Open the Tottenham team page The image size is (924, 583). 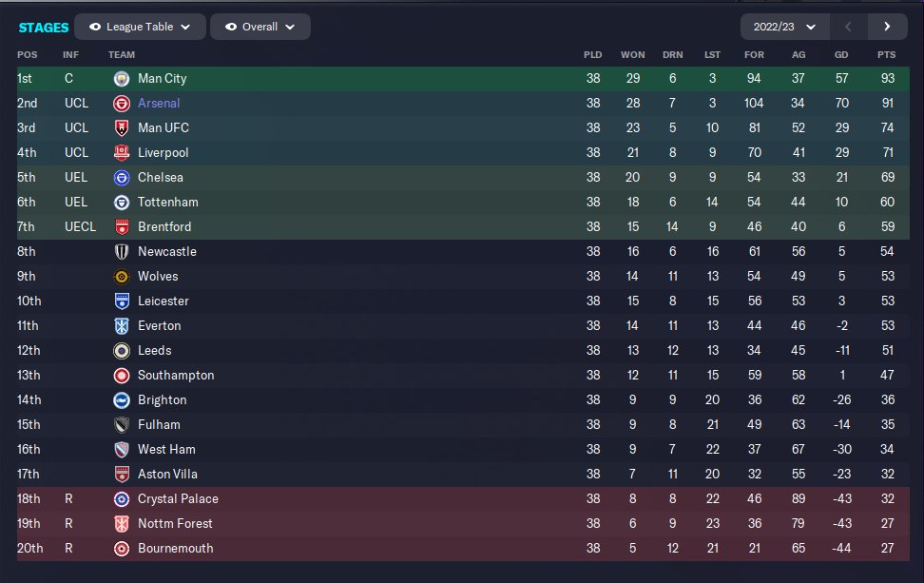(168, 202)
